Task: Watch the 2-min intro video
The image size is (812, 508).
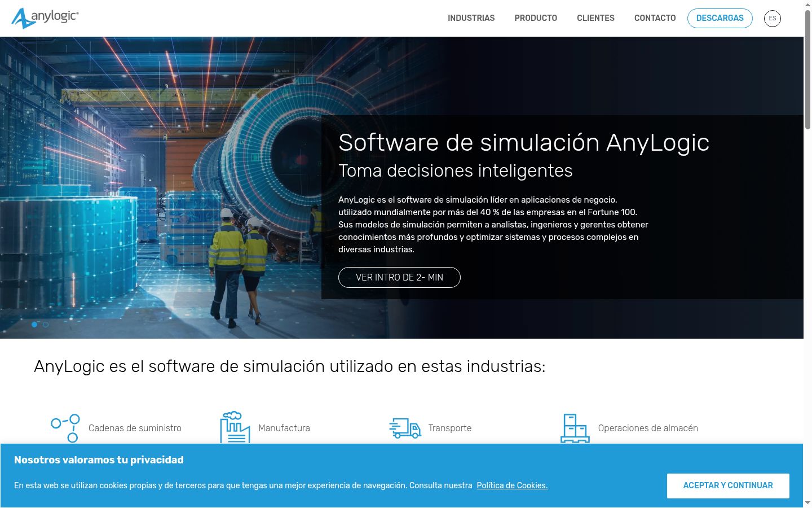Action: point(399,277)
